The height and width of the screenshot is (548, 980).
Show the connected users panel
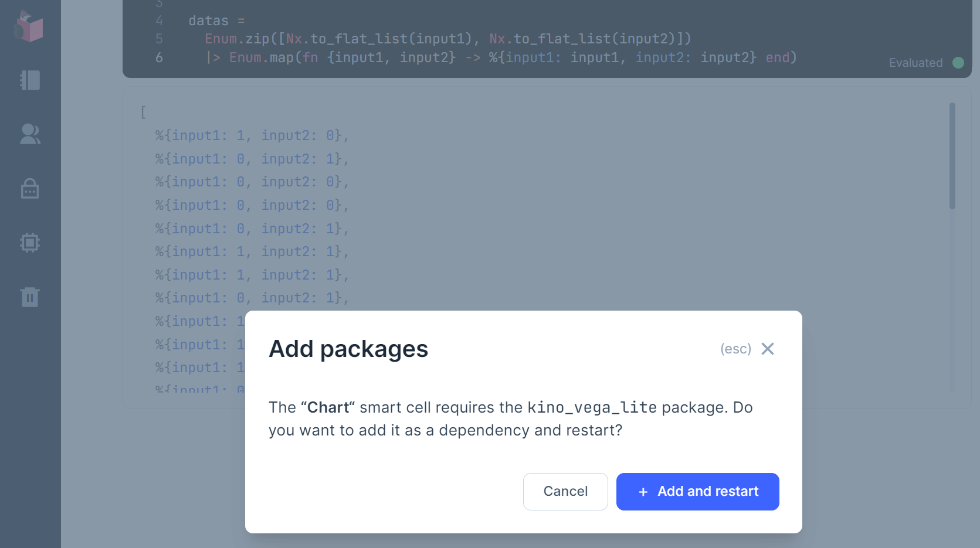pyautogui.click(x=30, y=134)
